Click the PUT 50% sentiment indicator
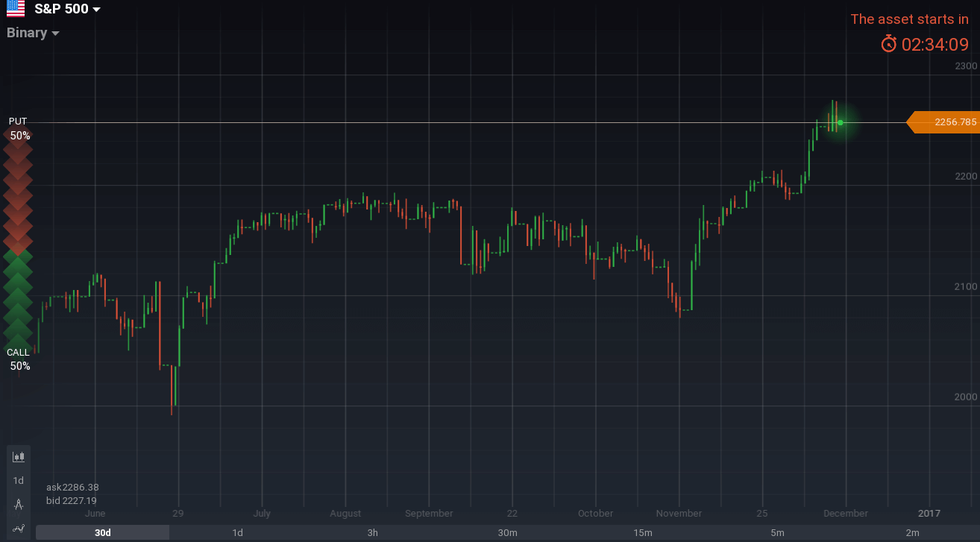 point(19,128)
